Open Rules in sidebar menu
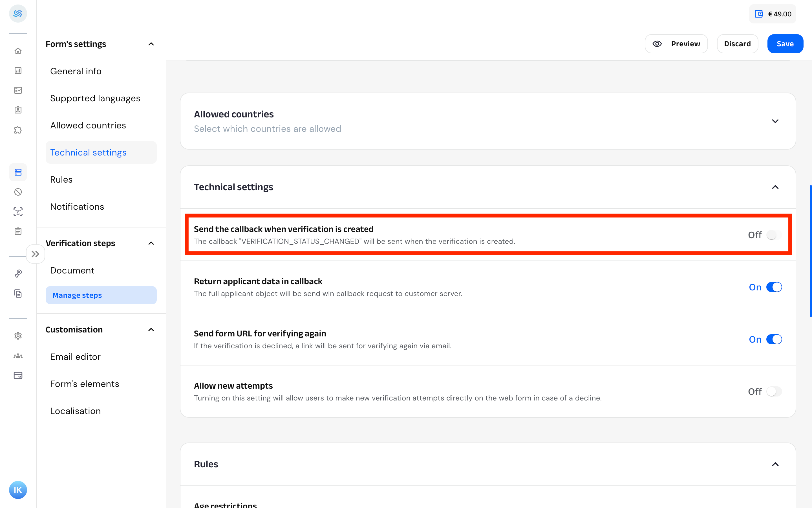 click(61, 179)
